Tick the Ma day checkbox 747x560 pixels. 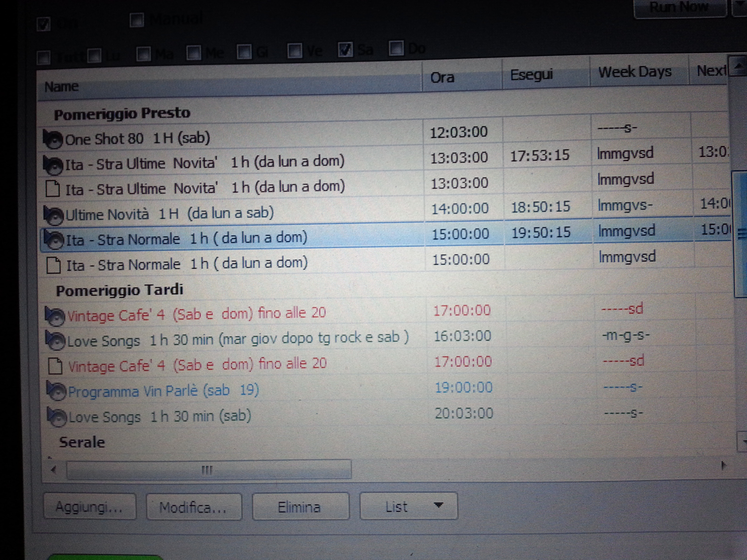point(144,54)
